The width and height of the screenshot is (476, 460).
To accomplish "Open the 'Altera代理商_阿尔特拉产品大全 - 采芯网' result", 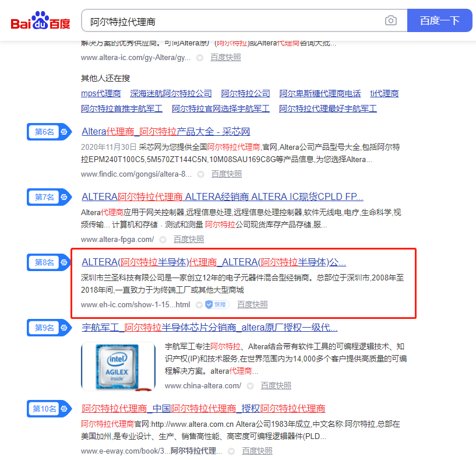I will [165, 132].
